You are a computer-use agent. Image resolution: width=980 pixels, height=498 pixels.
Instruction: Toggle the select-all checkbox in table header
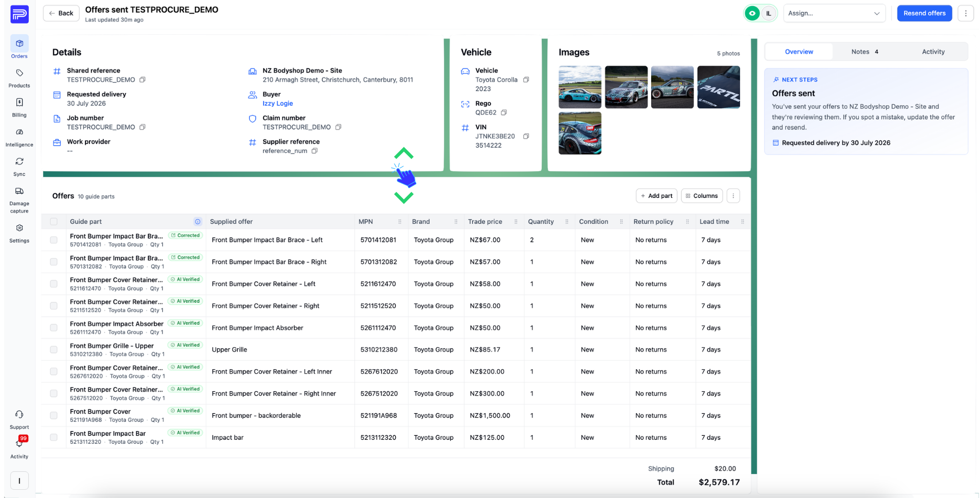[x=54, y=221]
